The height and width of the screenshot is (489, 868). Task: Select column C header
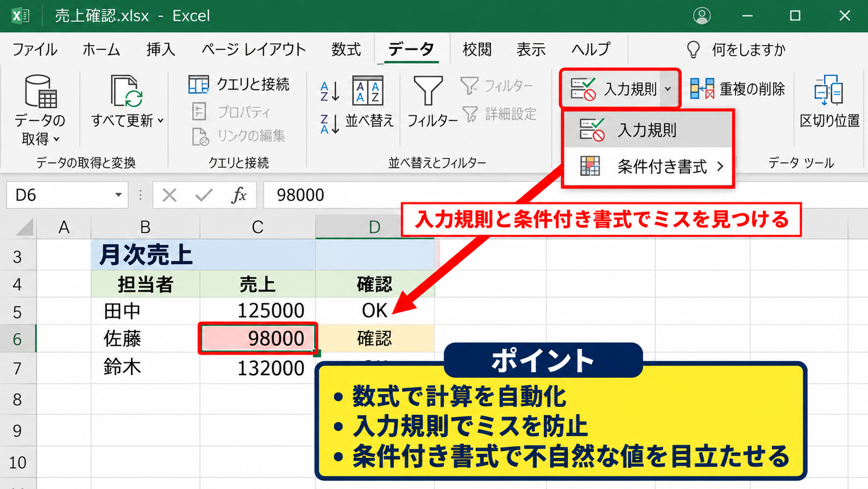coord(257,227)
